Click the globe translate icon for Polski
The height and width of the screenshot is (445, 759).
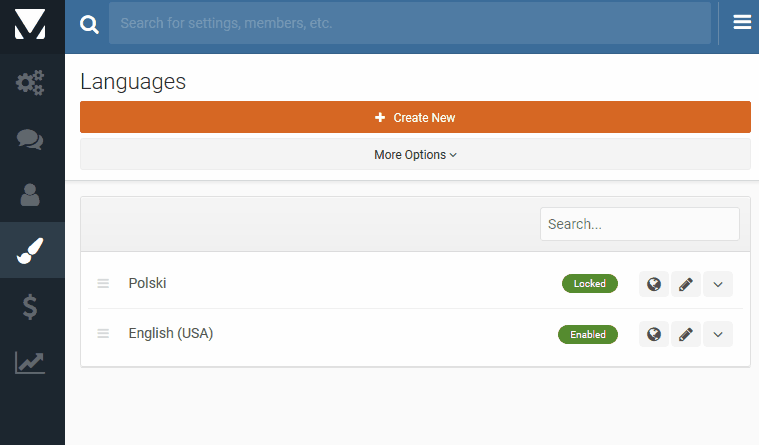(654, 284)
